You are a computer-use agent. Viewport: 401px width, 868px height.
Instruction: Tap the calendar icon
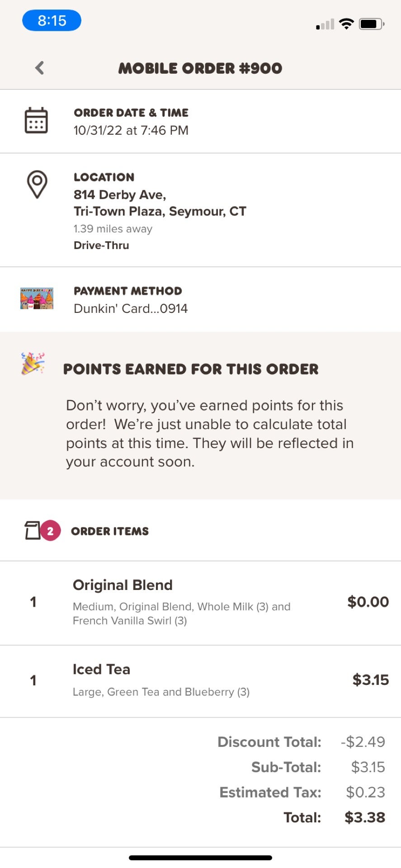click(36, 121)
